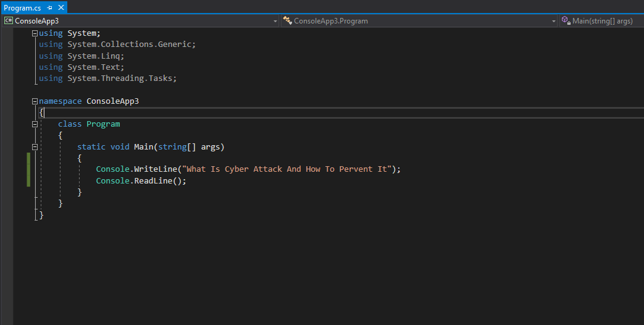Image resolution: width=644 pixels, height=325 pixels.
Task: Click the using System.Linq line
Action: tap(82, 56)
